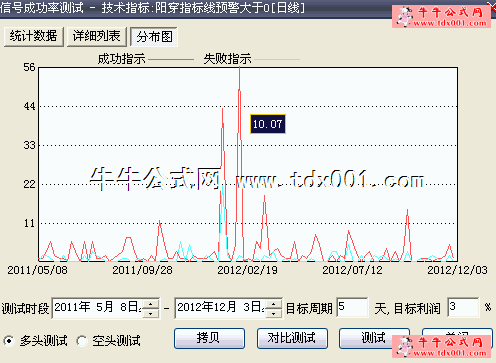Screen dimensions: 496x363
Task: Click the 测试 button
Action: [374, 338]
